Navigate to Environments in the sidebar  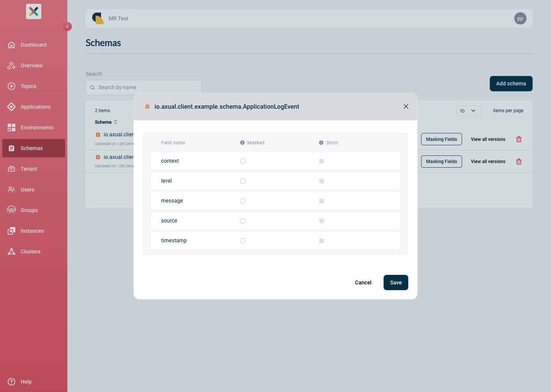click(x=37, y=127)
